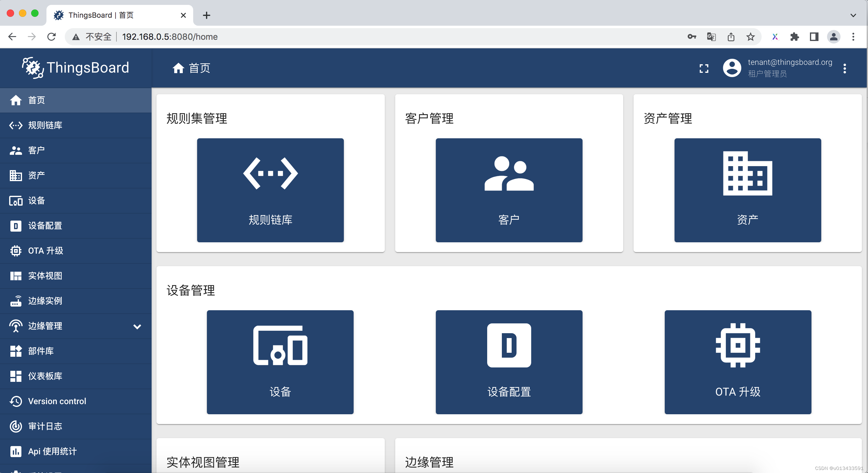Open the 规则链库 card button
Viewport: 868px width, 473px height.
pyautogui.click(x=270, y=190)
